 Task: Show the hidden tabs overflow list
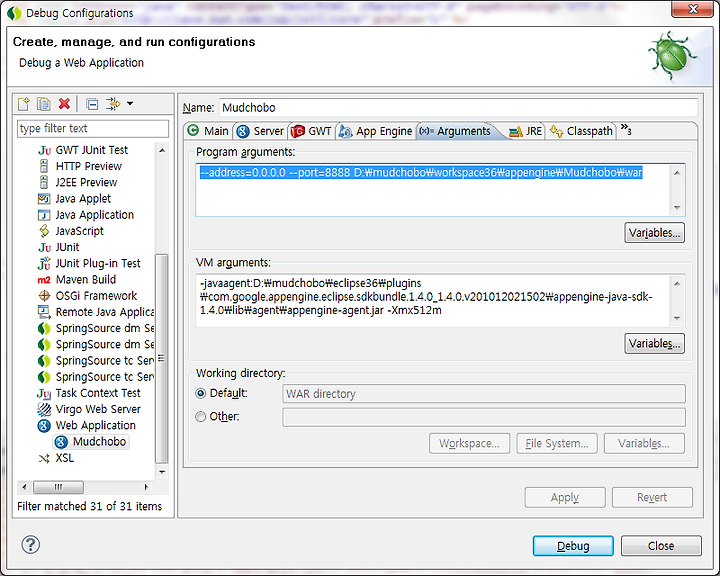(626, 129)
